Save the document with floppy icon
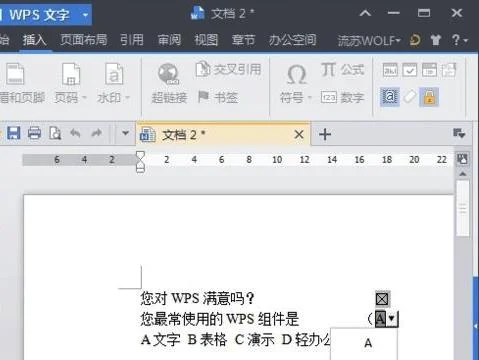Viewport: 479px width, 360px height. 14,133
